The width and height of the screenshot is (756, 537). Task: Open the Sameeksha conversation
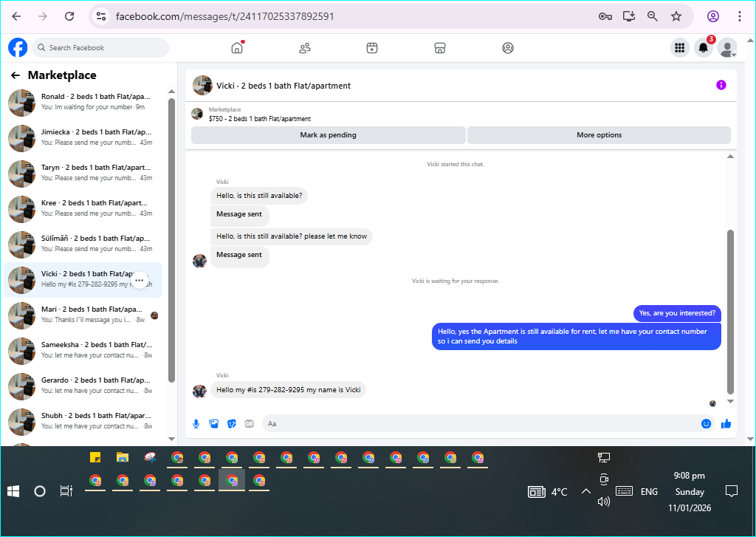(83, 350)
